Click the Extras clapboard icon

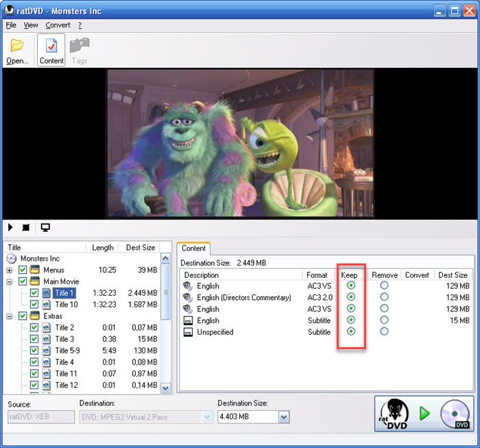tap(35, 316)
